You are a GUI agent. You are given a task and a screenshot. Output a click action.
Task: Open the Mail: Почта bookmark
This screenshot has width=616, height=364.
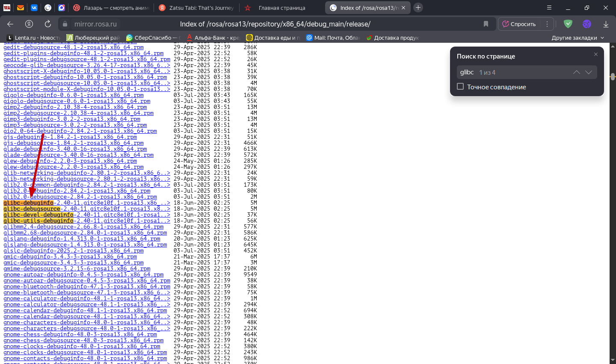333,38
